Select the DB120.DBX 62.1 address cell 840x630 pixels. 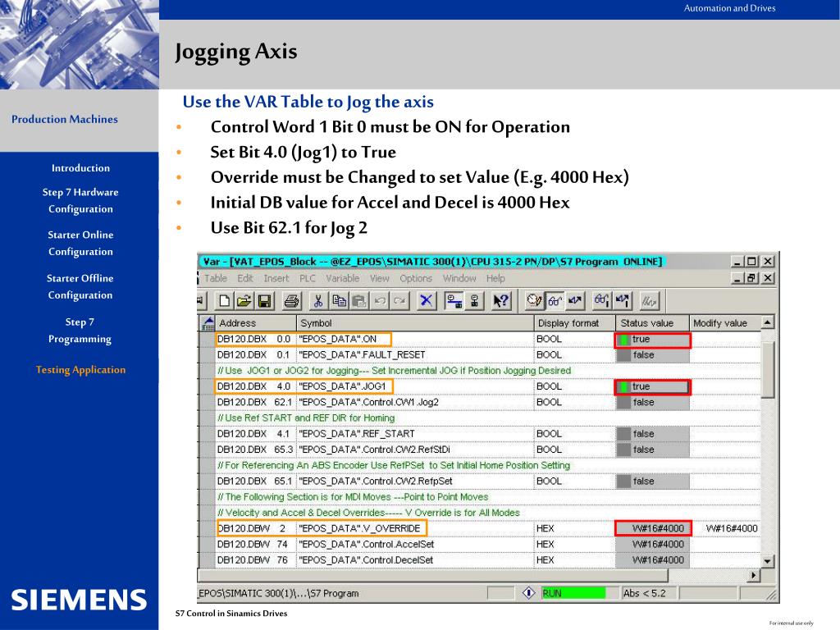[256, 402]
